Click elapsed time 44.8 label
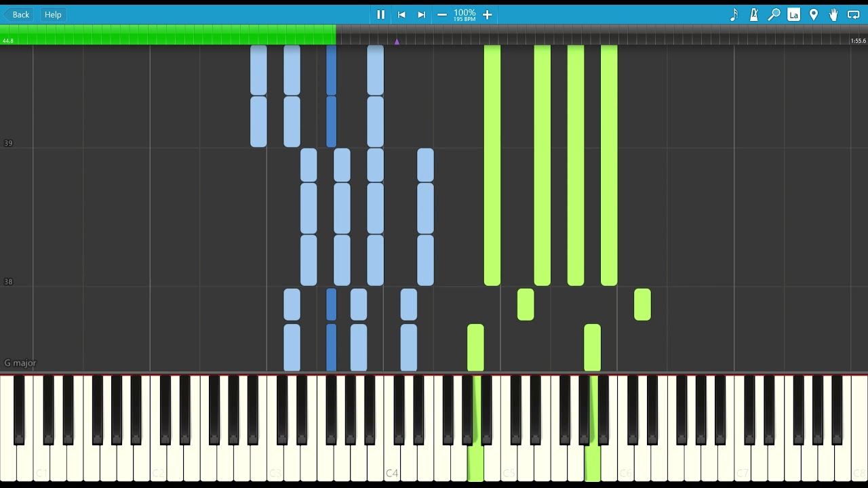Viewport: 868px width, 488px height. tap(8, 41)
